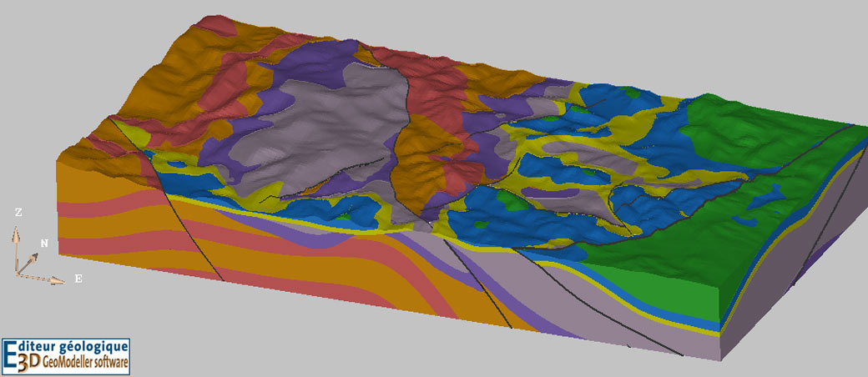Click the 'E' axis label
Image resolution: width=868 pixels, height=377 pixels.
[78, 279]
